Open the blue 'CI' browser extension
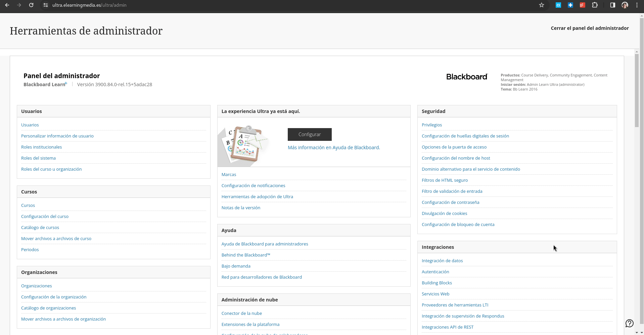Viewport: 644px width, 335px height. (x=558, y=5)
